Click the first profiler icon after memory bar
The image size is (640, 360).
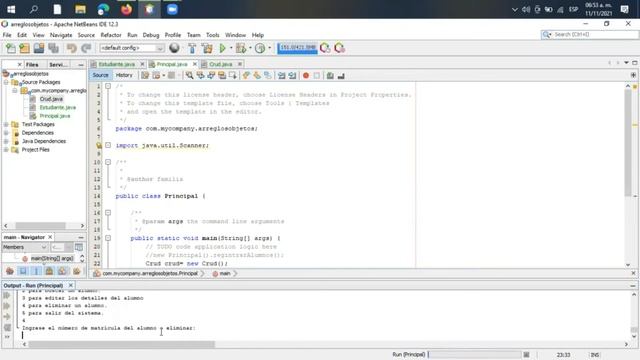coord(325,48)
